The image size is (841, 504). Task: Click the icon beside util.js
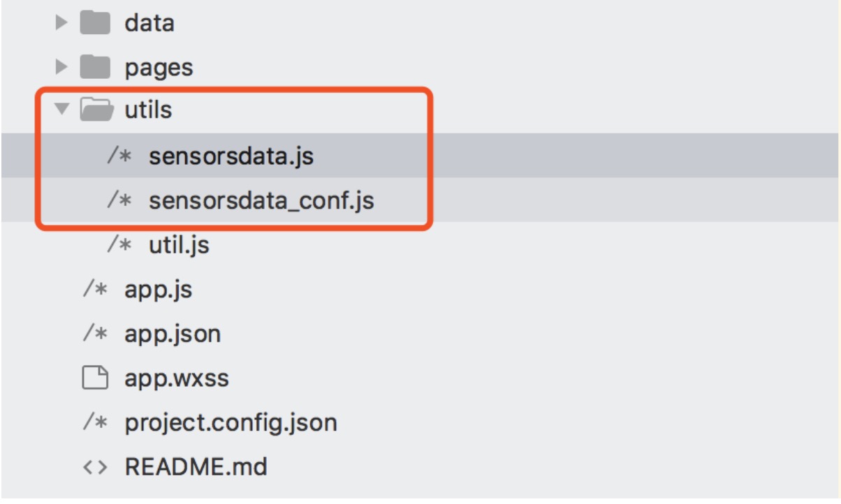pos(119,245)
